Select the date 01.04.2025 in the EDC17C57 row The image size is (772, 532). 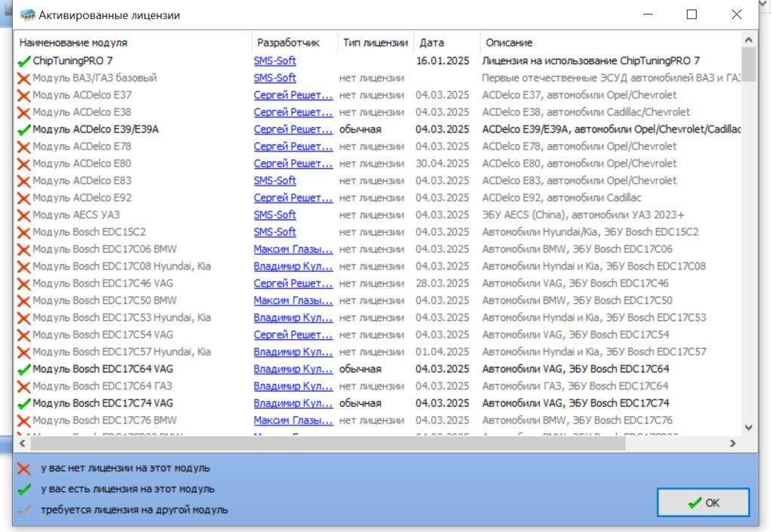(442, 352)
